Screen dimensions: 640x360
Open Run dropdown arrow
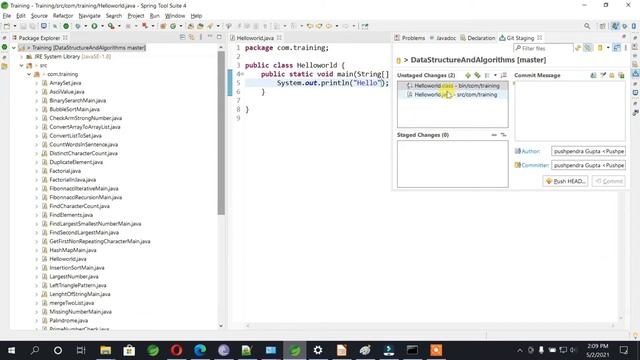pyautogui.click(x=102, y=26)
